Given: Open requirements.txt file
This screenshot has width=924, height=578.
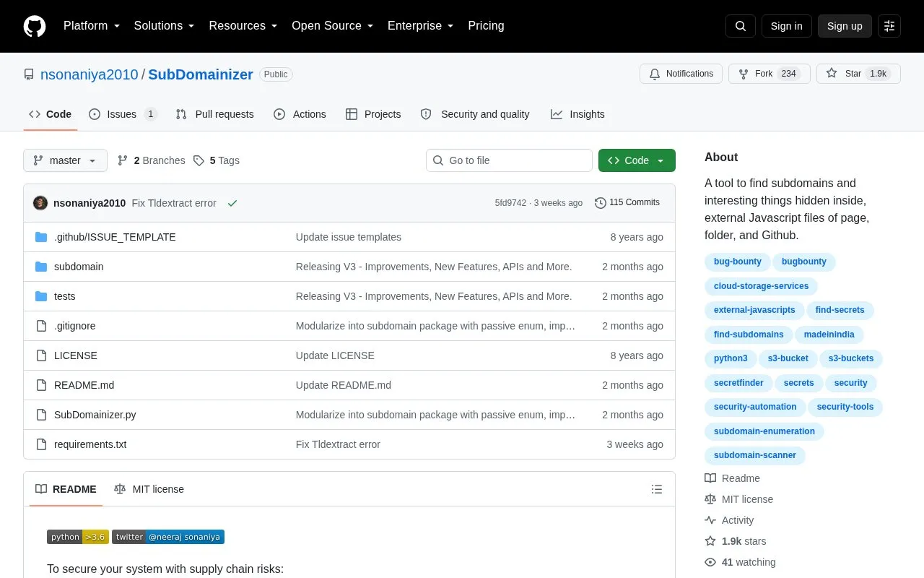Looking at the screenshot, I should tap(90, 444).
